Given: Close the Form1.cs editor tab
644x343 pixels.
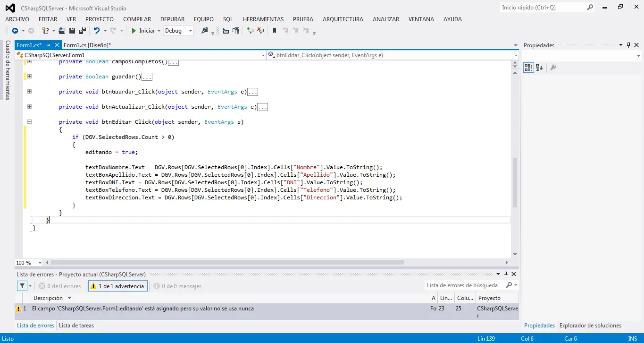Looking at the screenshot, I should (x=58, y=45).
